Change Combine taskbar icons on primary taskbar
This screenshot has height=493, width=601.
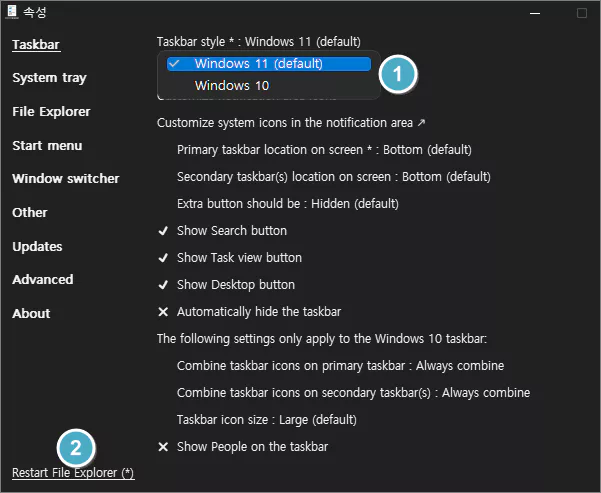(x=340, y=366)
